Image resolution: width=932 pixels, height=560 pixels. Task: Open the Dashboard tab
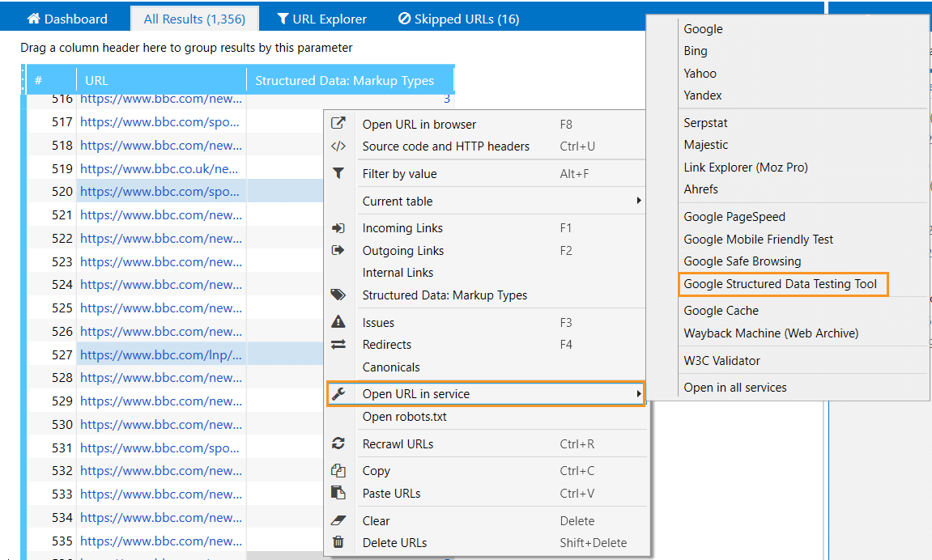point(67,19)
